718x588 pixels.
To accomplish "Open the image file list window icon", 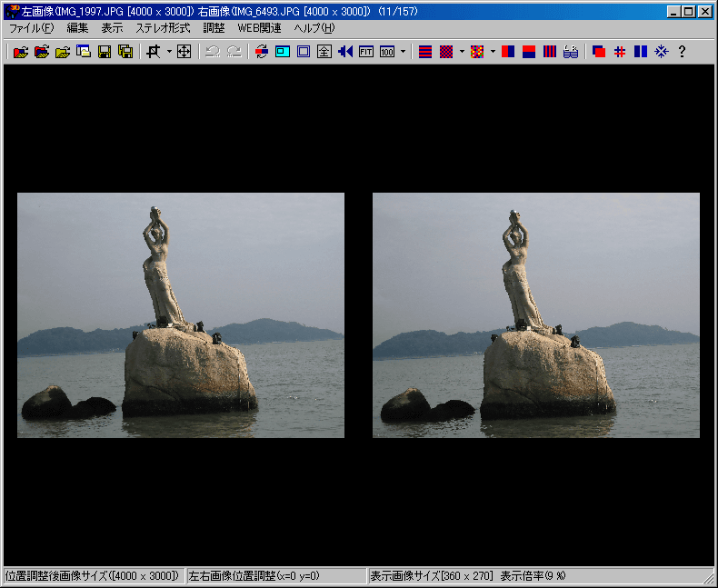I will 84,51.
